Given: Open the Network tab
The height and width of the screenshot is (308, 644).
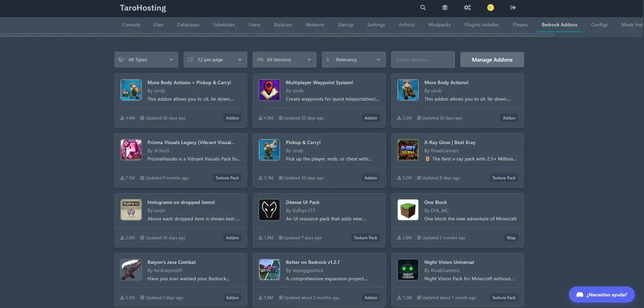Looking at the screenshot, I should coord(315,25).
